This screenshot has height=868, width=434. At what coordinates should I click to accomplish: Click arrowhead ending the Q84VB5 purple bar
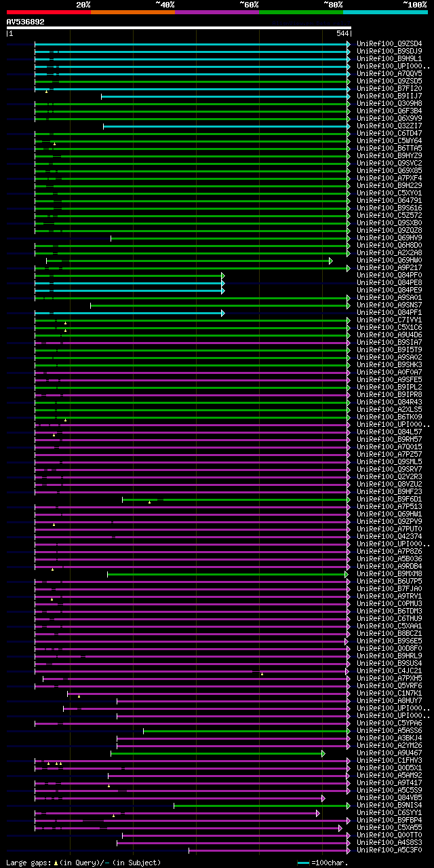323,798
